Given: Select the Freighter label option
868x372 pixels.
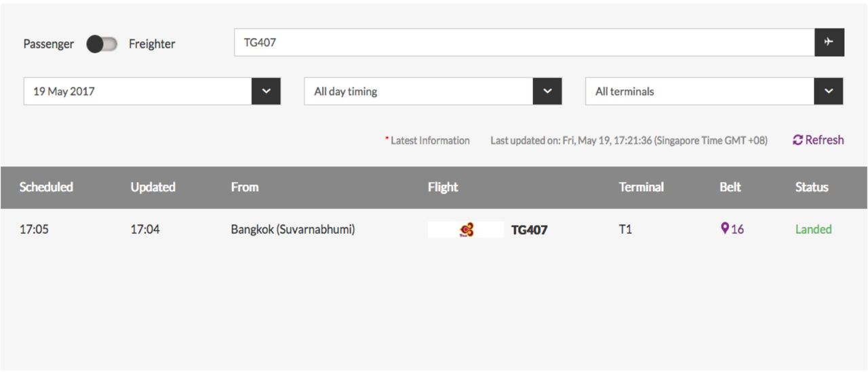Looking at the screenshot, I should [x=152, y=44].
